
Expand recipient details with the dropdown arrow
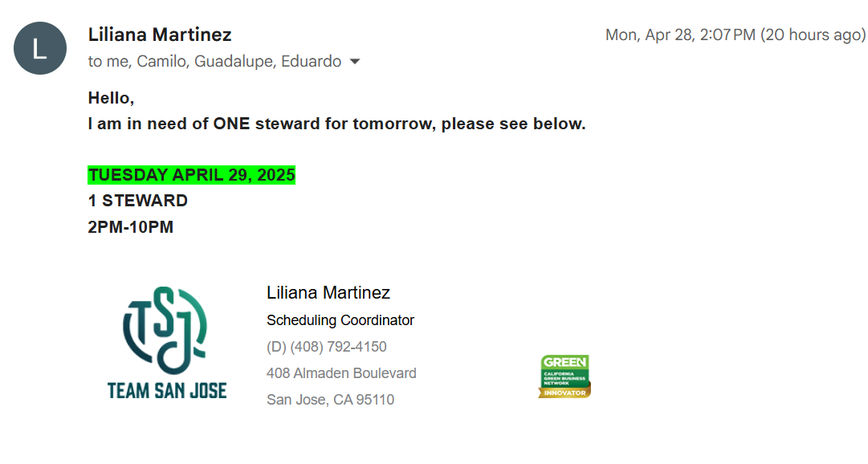tap(354, 62)
